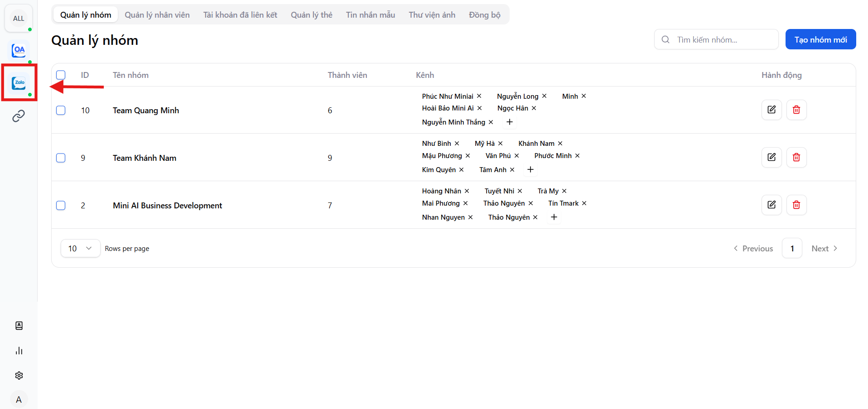
Task: Switch to Quản lý nhân viên tab
Action: pyautogui.click(x=157, y=15)
